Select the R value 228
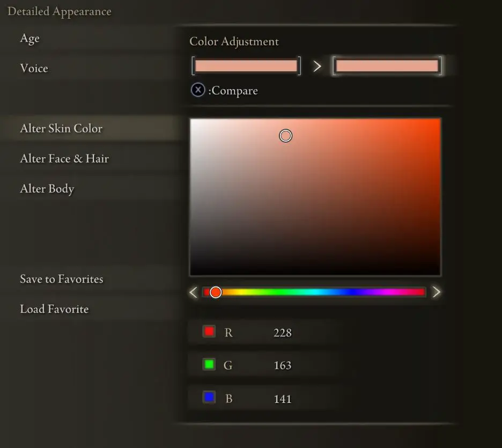The image size is (502, 448). (282, 333)
